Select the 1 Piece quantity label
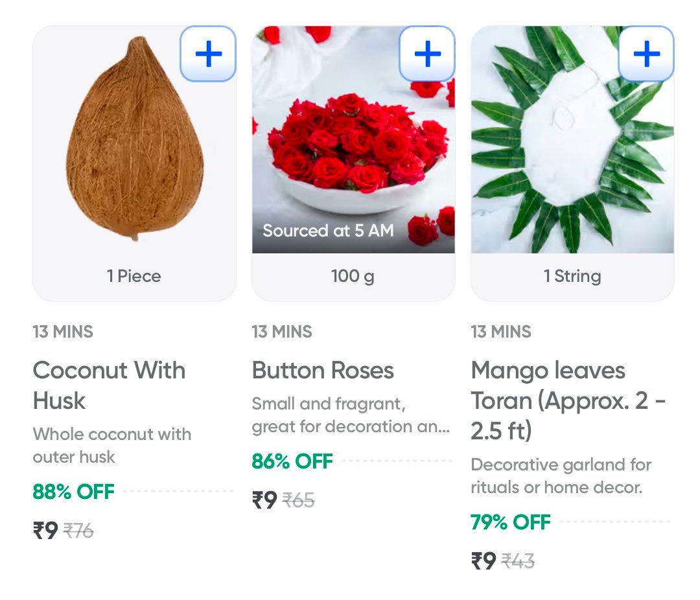The image size is (700, 600). tap(134, 277)
